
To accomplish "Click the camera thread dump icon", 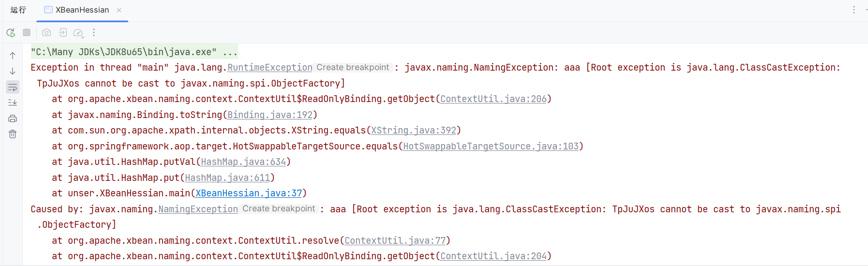I will point(46,32).
